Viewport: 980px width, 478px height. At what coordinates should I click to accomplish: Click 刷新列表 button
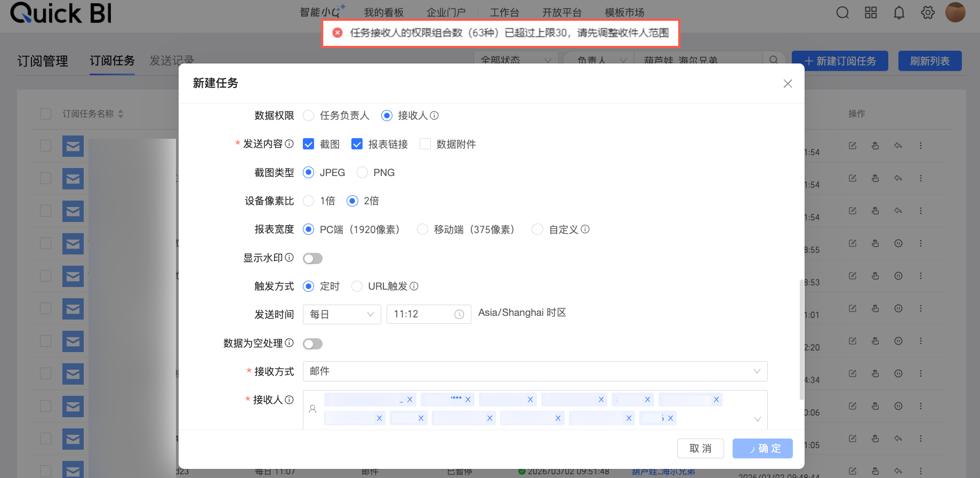pyautogui.click(x=930, y=61)
